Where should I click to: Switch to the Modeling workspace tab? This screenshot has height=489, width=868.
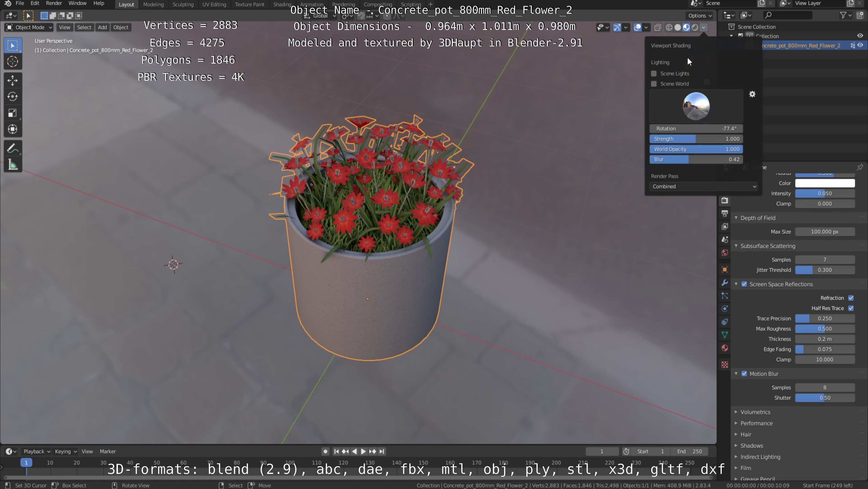(153, 4)
